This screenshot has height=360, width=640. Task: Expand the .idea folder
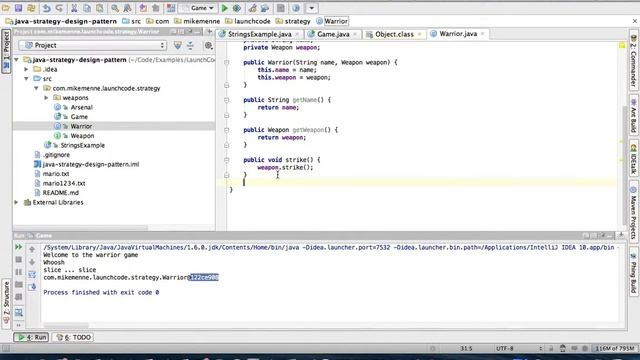[x=27, y=69]
